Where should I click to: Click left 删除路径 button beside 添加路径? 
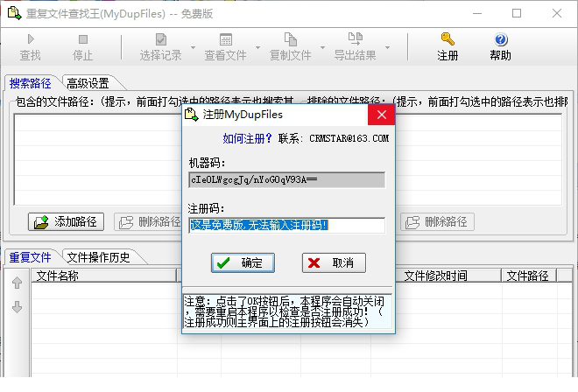pyautogui.click(x=148, y=221)
